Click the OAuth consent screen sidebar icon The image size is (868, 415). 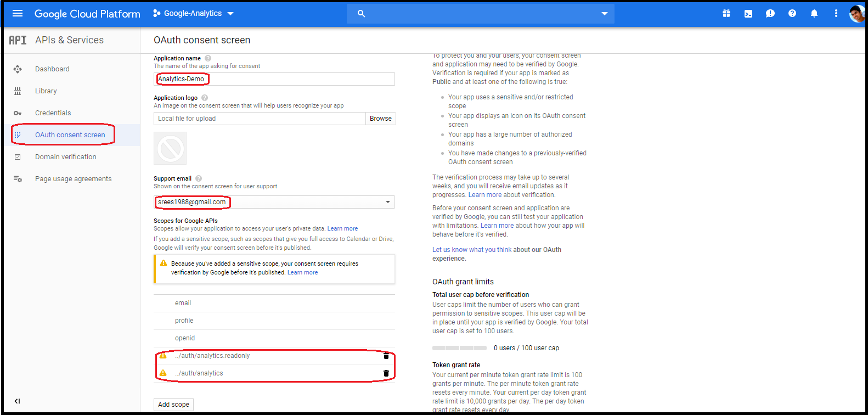click(x=18, y=135)
